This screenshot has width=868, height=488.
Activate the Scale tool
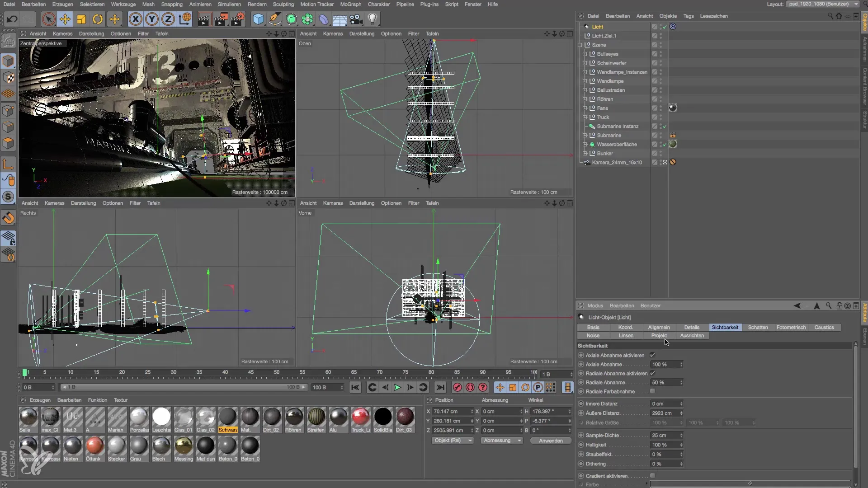(x=81, y=19)
